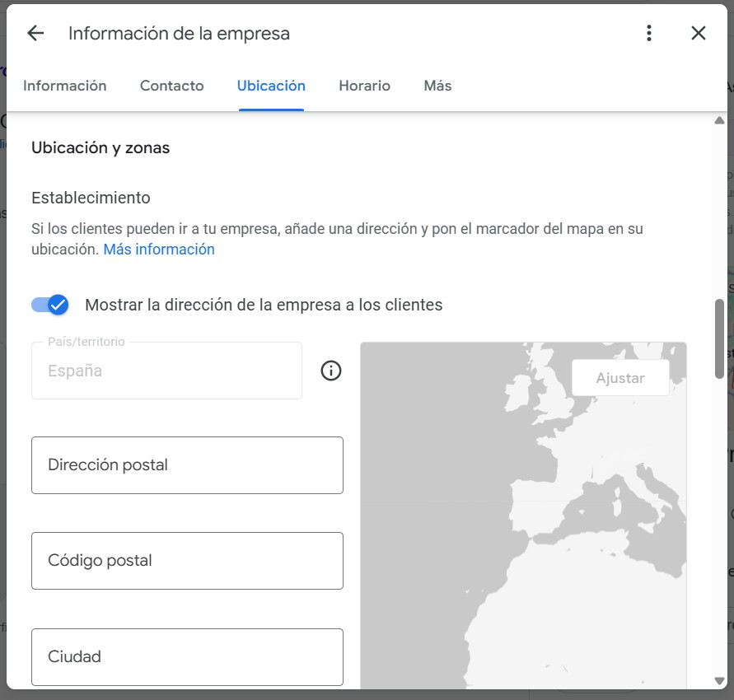Focus the Ciudad text field
734x700 pixels.
tap(187, 656)
